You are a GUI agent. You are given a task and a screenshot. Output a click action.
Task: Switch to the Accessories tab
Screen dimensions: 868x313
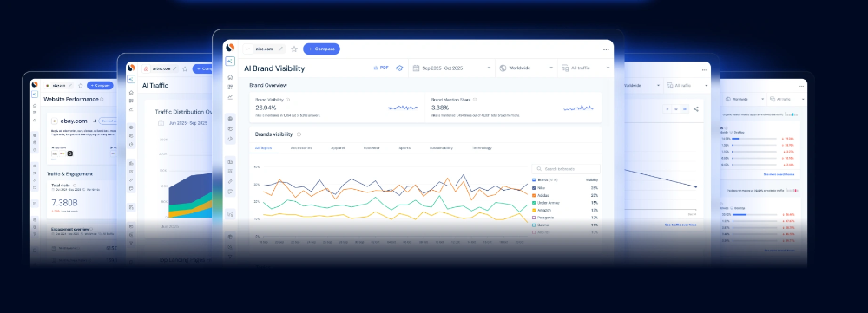(x=301, y=148)
